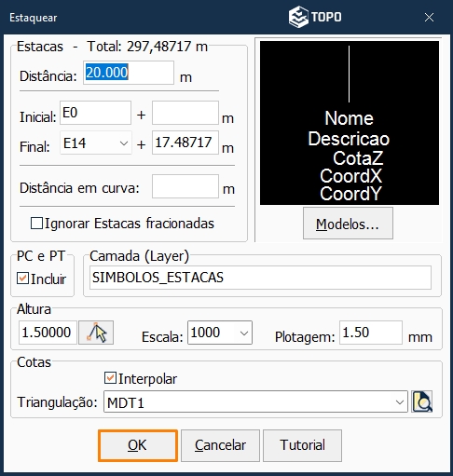Click the empty Inicial offset meters field
The image size is (453, 476).
185,113
